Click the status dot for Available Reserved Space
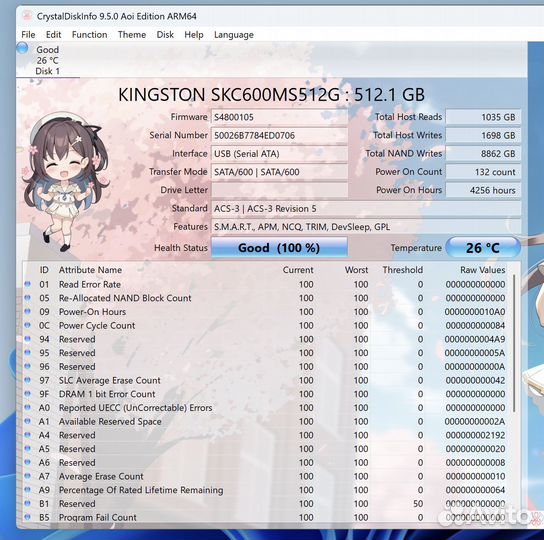This screenshot has width=544, height=540. 28,421
